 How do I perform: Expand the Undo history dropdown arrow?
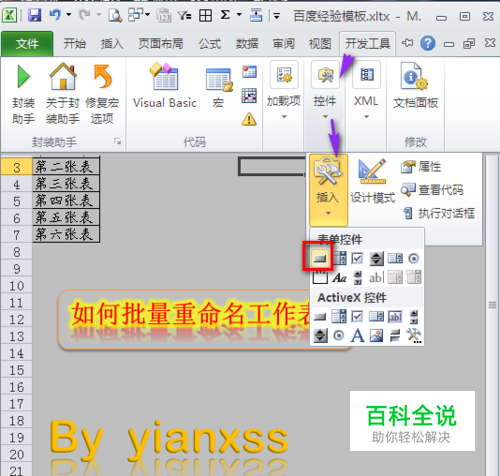click(69, 15)
